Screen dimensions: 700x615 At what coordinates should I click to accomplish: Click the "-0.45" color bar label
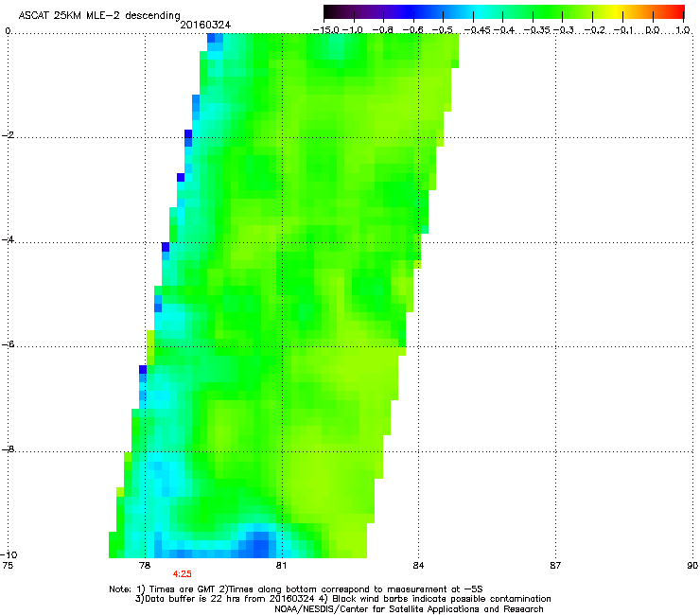pos(478,30)
